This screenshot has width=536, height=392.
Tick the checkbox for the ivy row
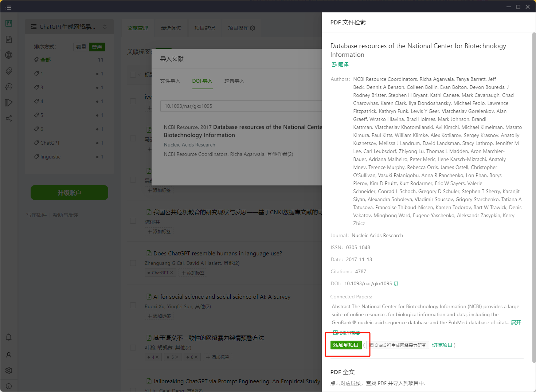pos(133,101)
